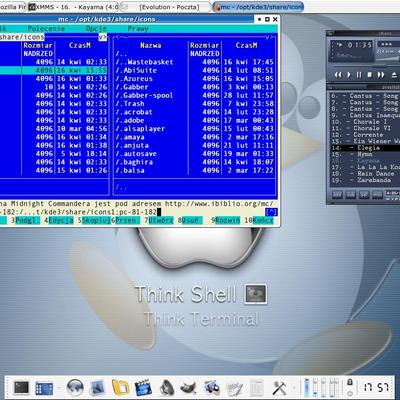
Task: Click the 8 Usuń function key
Action: (x=190, y=220)
